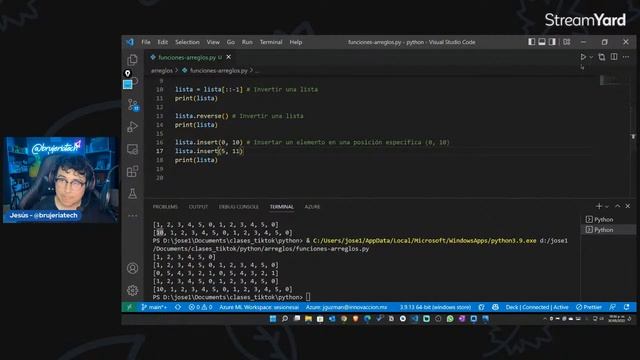The width and height of the screenshot is (640, 360).
Task: Click Prettier status bar item
Action: click(x=589, y=307)
